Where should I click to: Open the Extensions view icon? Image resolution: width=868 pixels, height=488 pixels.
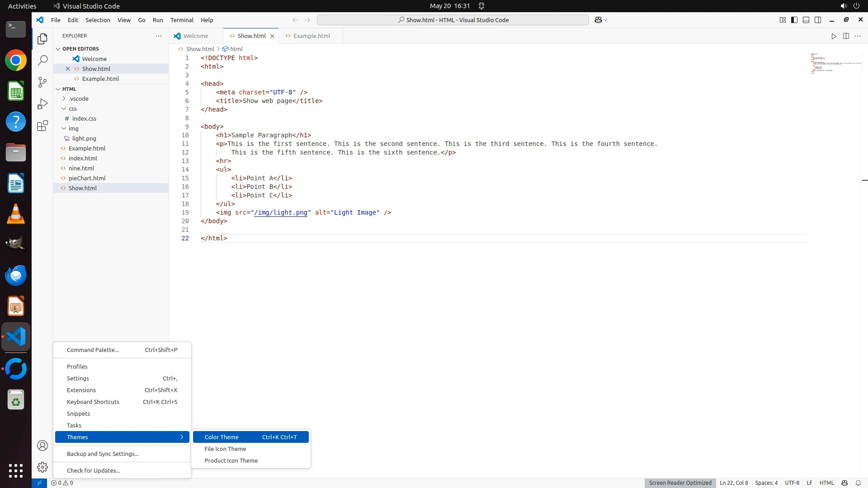(x=42, y=126)
